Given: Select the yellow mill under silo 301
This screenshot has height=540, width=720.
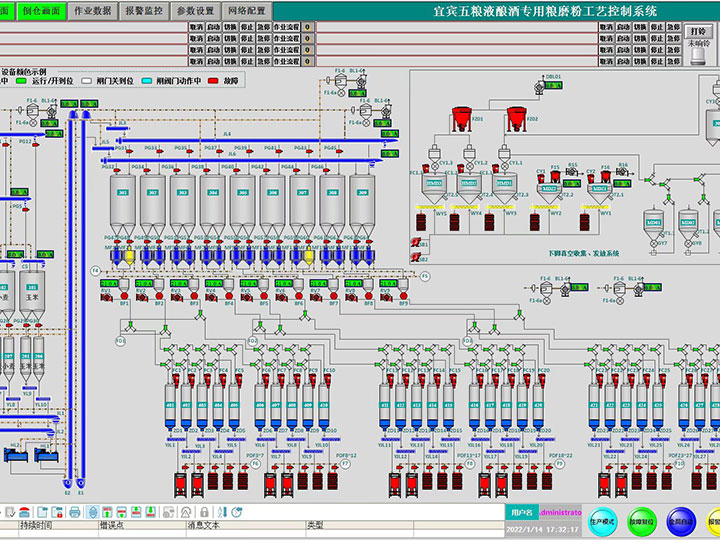Looking at the screenshot, I should click(129, 256).
